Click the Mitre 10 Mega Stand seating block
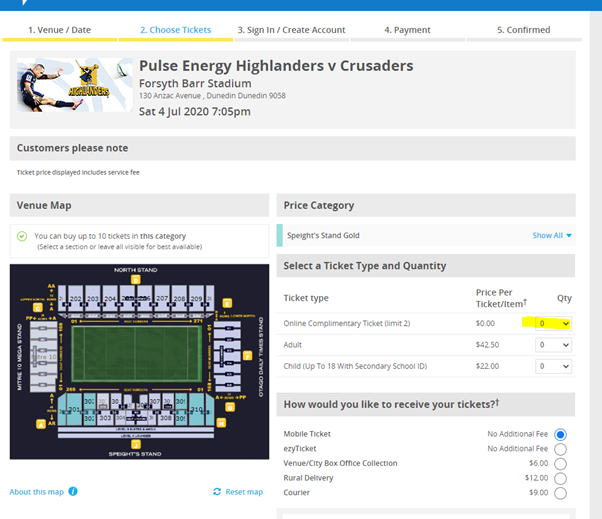This screenshot has height=519, width=602. (x=43, y=357)
